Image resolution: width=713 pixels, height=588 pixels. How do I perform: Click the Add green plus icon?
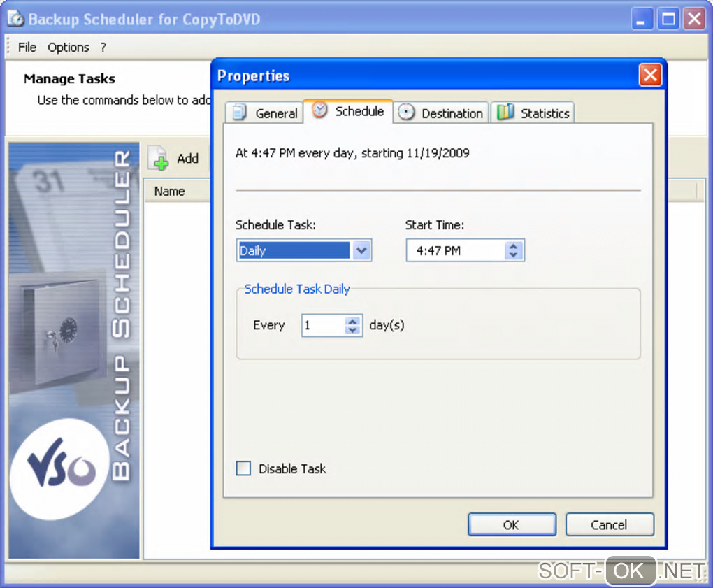coord(161,163)
